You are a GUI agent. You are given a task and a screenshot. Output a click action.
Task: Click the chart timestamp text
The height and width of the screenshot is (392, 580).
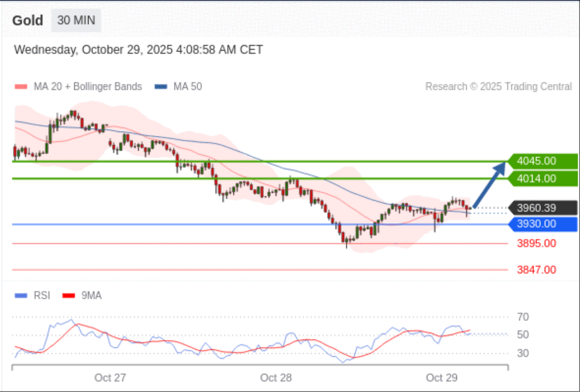(x=138, y=49)
